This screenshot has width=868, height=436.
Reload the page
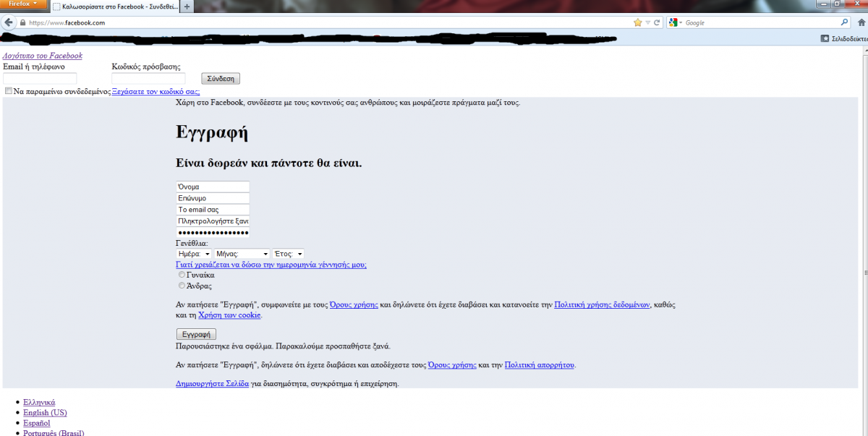pos(657,22)
